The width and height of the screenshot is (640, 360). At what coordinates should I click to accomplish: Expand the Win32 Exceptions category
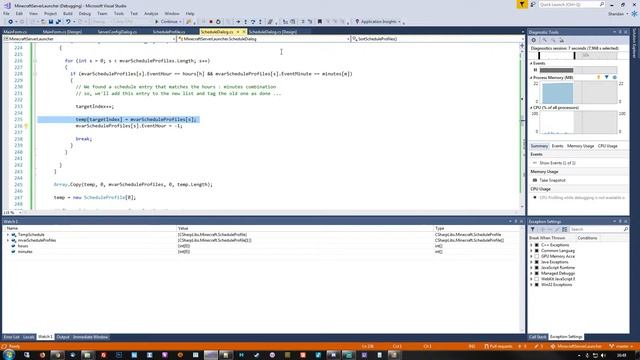[x=531, y=284]
